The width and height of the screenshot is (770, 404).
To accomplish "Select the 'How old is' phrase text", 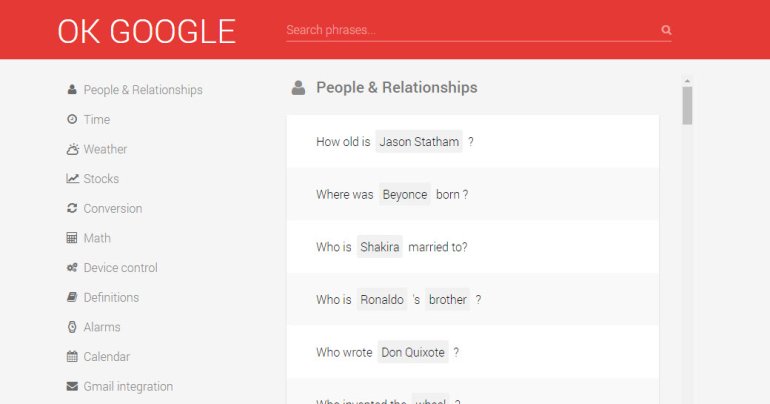I will [343, 142].
